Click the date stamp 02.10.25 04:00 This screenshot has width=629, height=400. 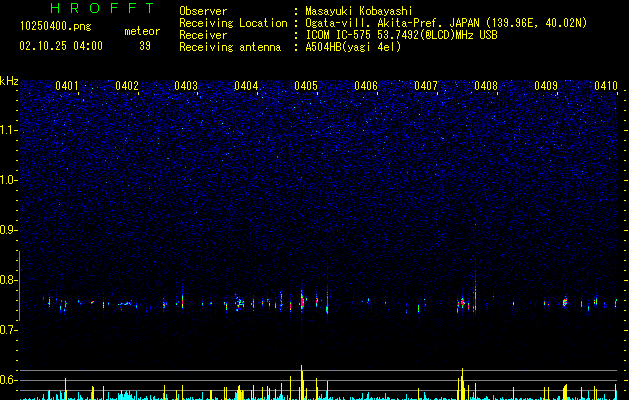click(x=61, y=46)
